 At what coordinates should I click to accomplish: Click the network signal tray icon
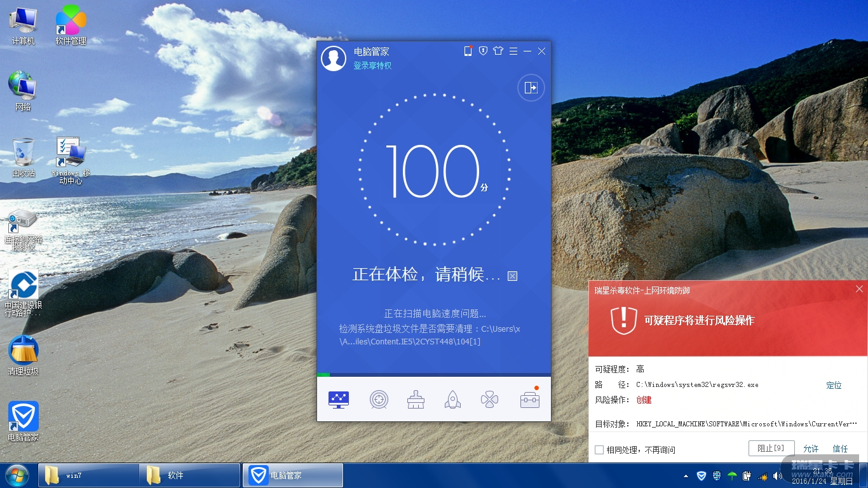point(762,476)
